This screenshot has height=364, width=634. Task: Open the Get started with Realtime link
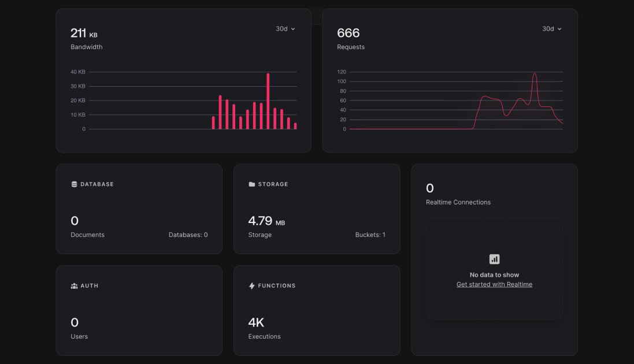[494, 284]
